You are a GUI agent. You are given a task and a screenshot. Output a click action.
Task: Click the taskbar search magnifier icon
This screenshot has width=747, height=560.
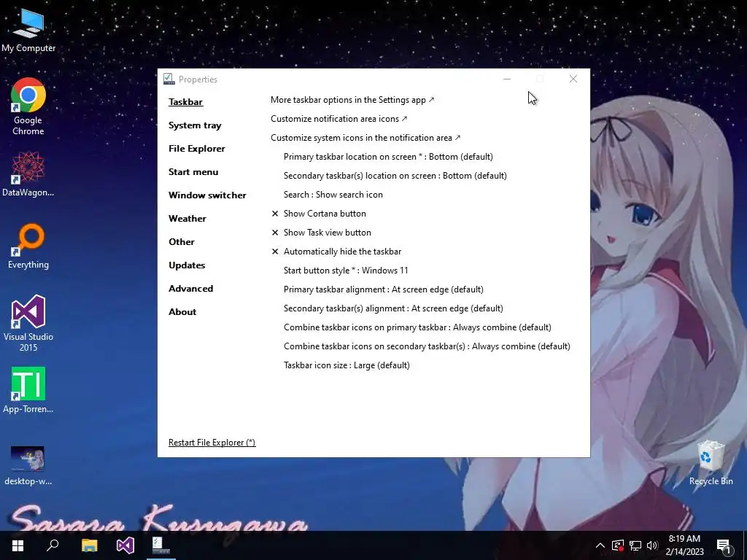53,545
